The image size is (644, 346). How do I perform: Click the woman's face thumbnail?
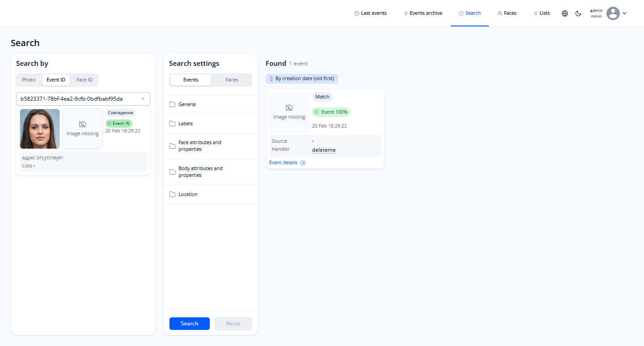tap(39, 128)
